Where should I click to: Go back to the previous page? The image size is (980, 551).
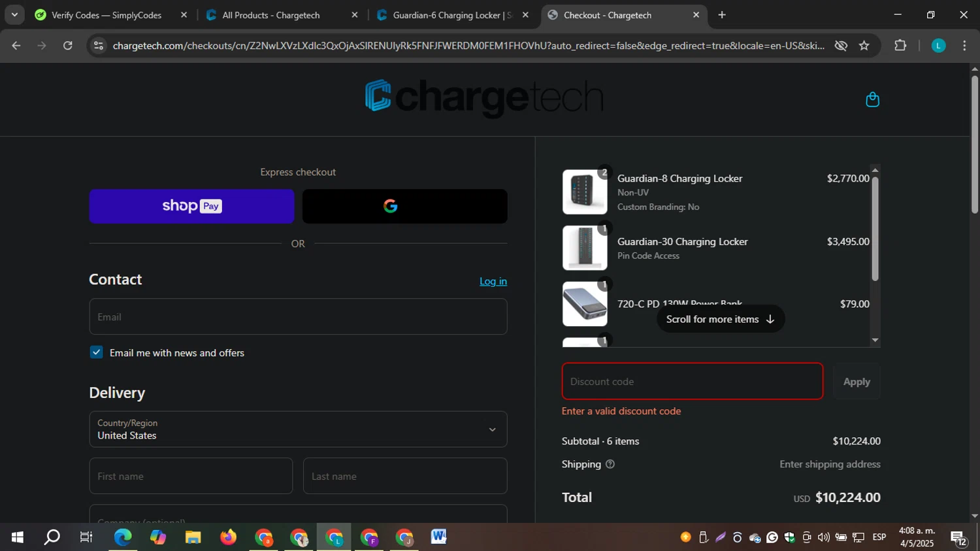coord(16,45)
